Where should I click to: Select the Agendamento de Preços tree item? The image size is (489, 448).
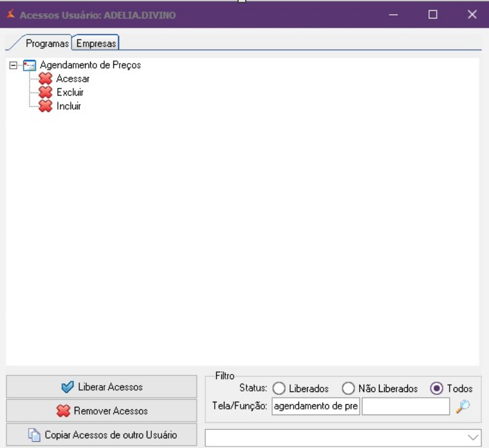tap(91, 65)
